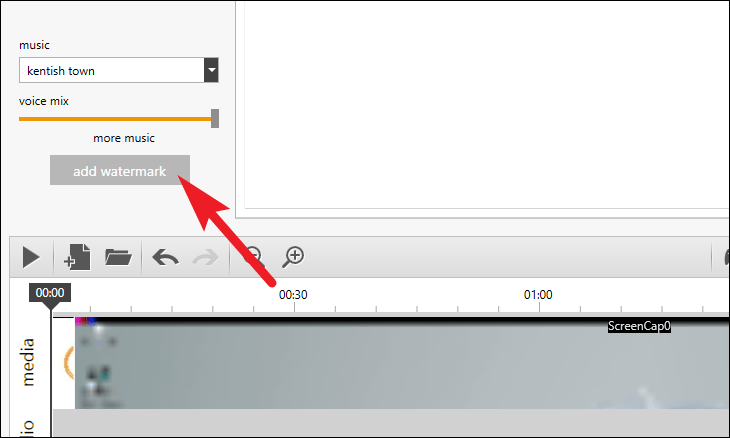This screenshot has width=730, height=438.
Task: Click the zoom in magnifier icon
Action: [x=293, y=257]
